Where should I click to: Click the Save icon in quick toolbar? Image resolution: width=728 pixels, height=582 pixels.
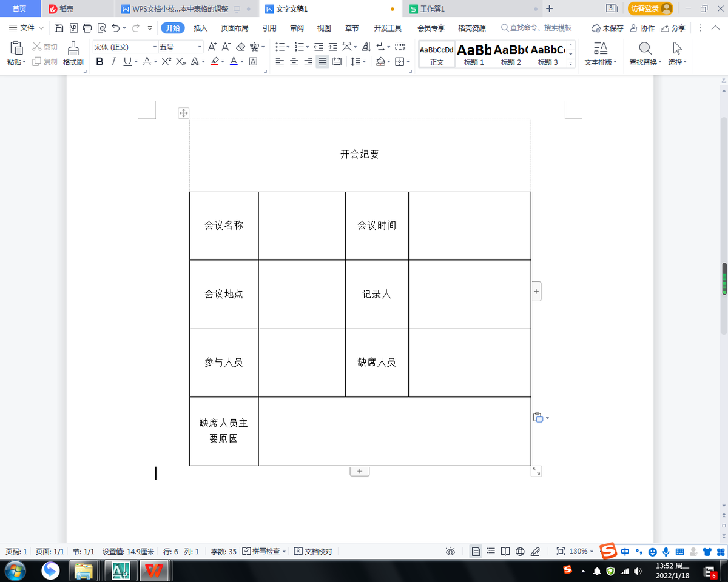59,28
